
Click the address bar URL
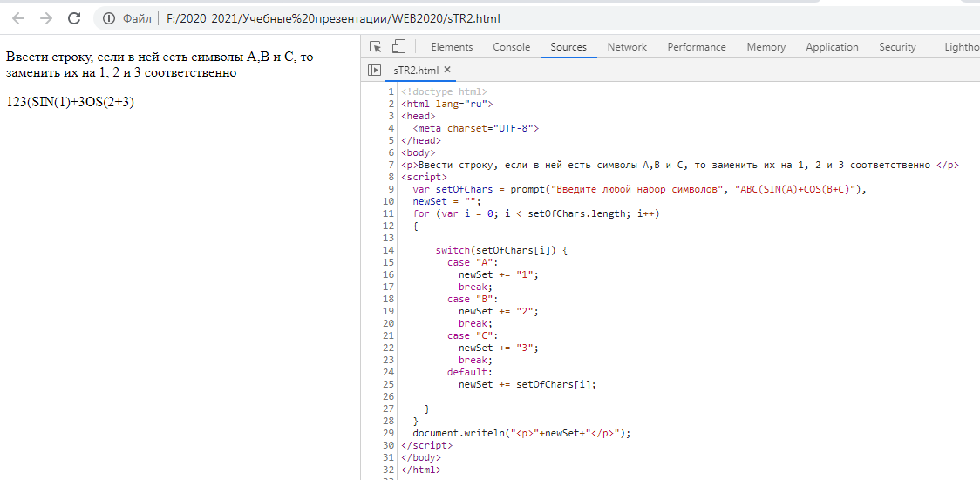(333, 18)
